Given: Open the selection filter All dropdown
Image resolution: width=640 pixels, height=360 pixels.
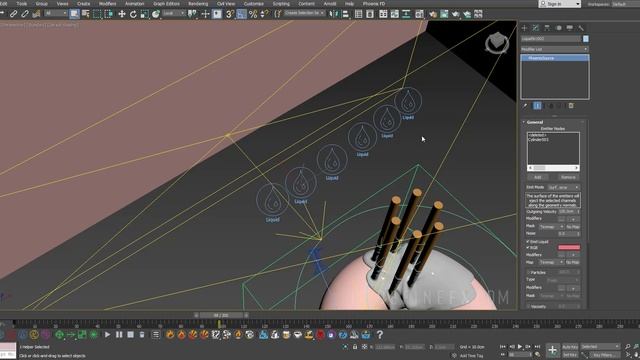Looking at the screenshot, I should 56,13.
